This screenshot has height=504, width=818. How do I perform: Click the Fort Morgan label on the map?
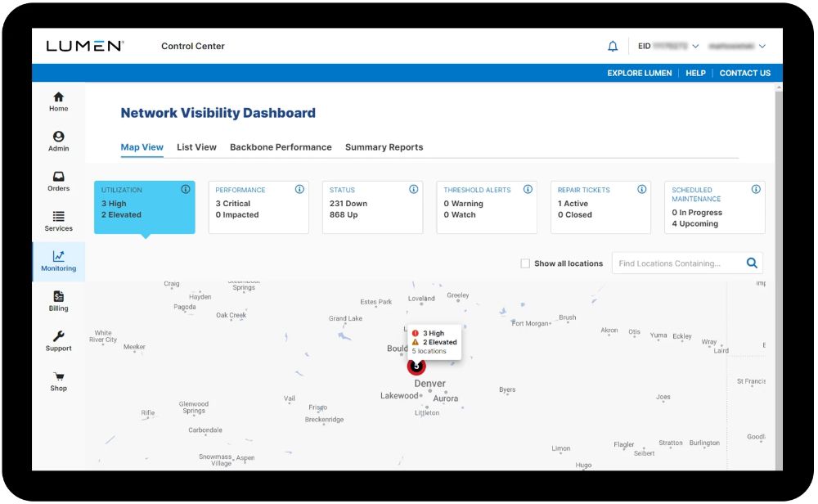(531, 323)
